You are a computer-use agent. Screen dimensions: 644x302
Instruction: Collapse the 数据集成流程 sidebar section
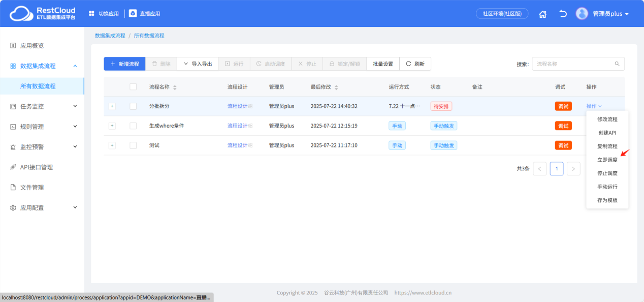[x=75, y=66]
